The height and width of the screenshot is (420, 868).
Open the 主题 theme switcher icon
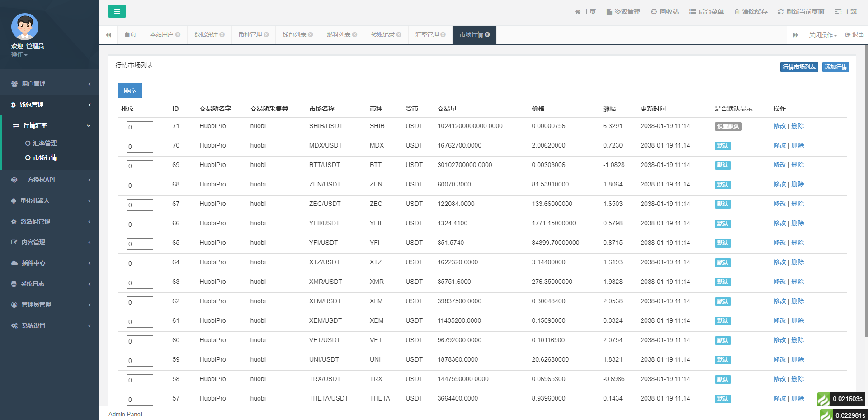coord(838,11)
